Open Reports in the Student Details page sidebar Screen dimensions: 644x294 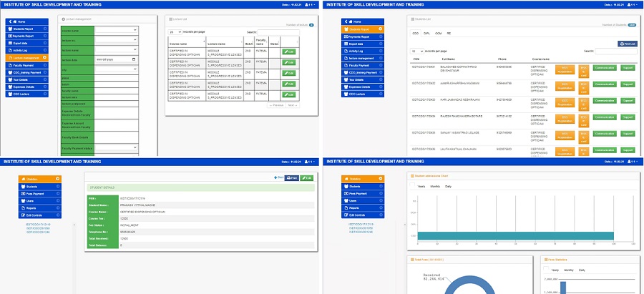[40, 208]
